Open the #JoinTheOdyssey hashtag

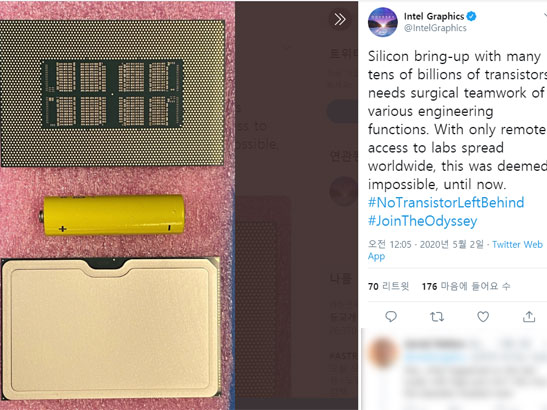[x=422, y=221]
